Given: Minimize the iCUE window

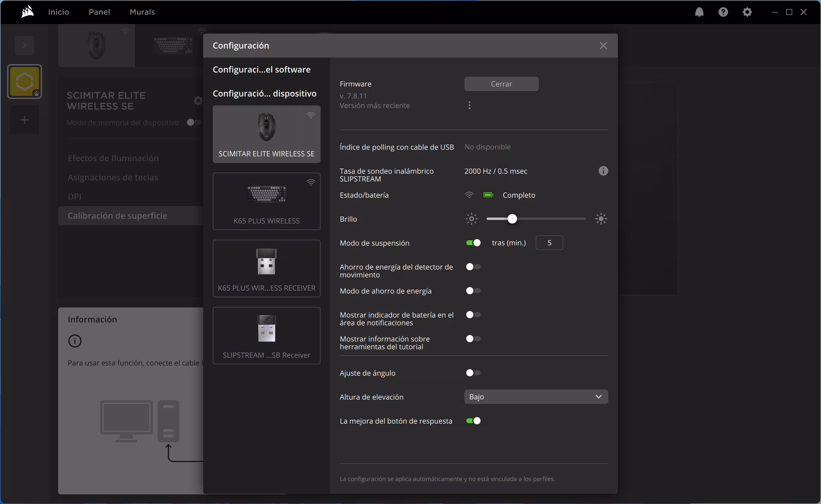Looking at the screenshot, I should [x=775, y=12].
